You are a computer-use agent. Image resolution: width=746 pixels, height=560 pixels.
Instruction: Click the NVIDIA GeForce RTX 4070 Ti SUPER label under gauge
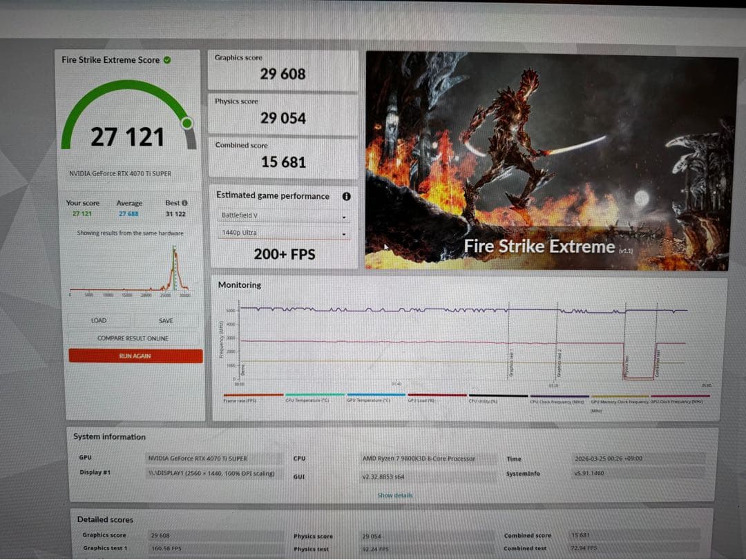coord(120,173)
